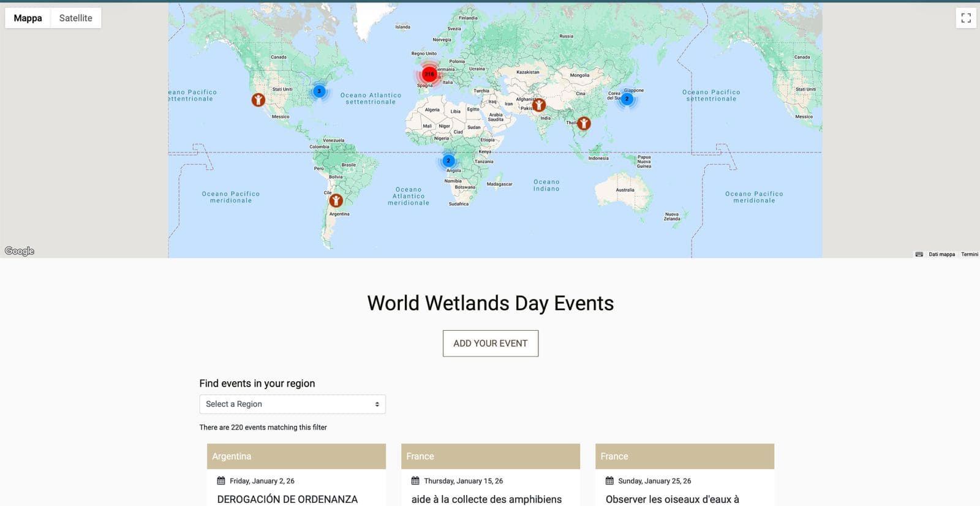The image size is (980, 506).
Task: Click the ADD YOUR EVENT button
Action: [x=491, y=344]
